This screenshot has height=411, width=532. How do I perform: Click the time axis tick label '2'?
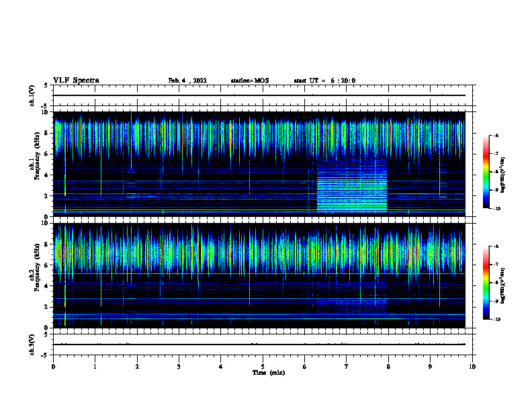click(137, 367)
